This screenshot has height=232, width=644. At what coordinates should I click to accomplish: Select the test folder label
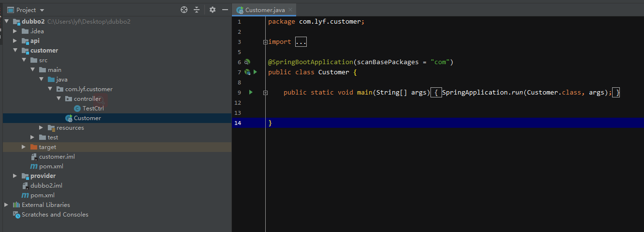pos(53,137)
